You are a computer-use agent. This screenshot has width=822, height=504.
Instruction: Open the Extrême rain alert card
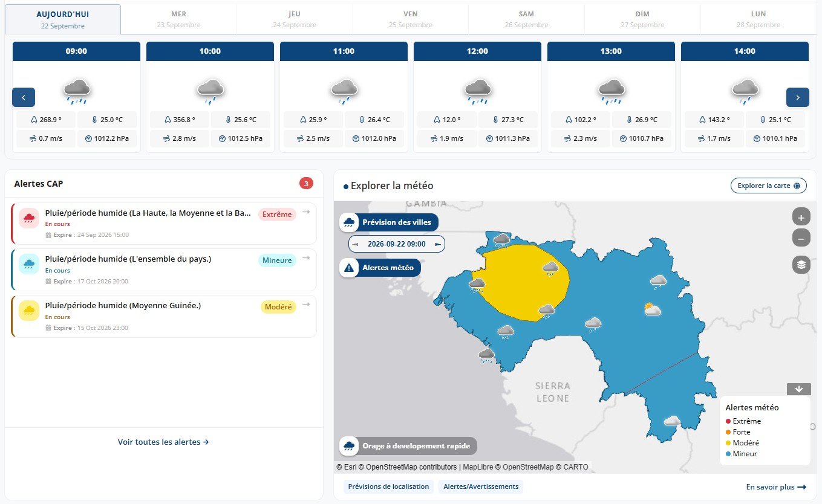pyautogui.click(x=163, y=224)
